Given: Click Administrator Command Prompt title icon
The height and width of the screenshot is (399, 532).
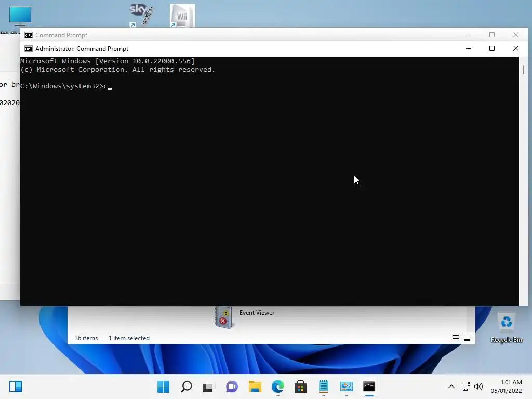Looking at the screenshot, I should tap(29, 49).
